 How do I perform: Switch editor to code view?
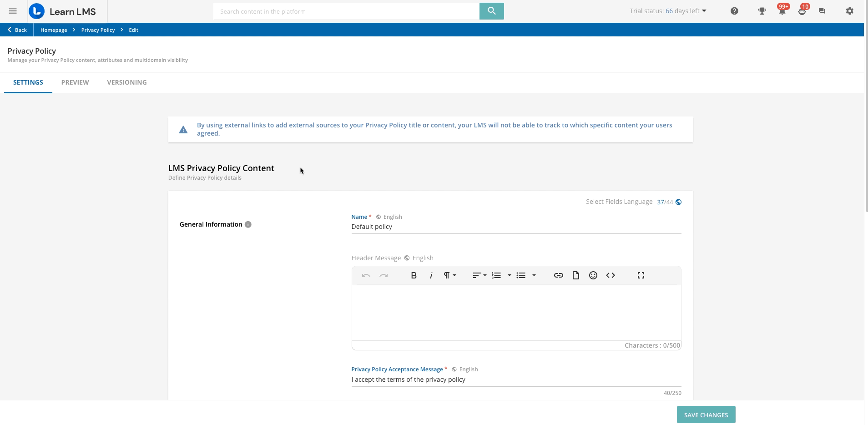[611, 275]
